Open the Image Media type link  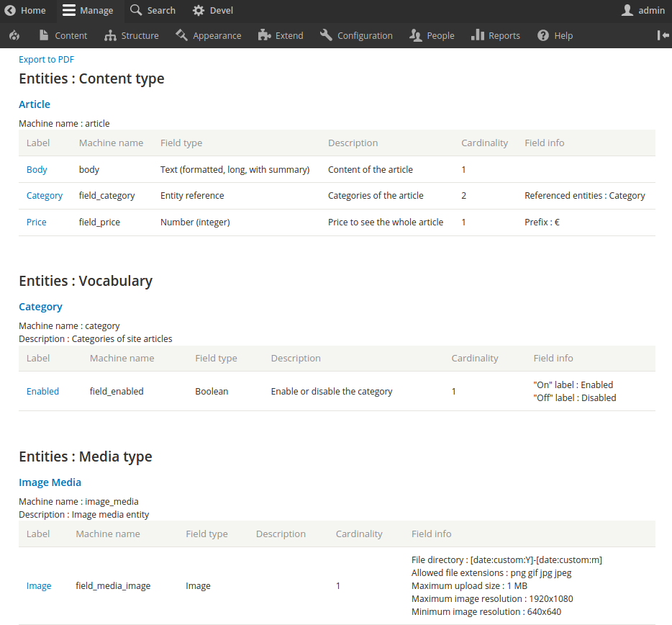point(50,482)
